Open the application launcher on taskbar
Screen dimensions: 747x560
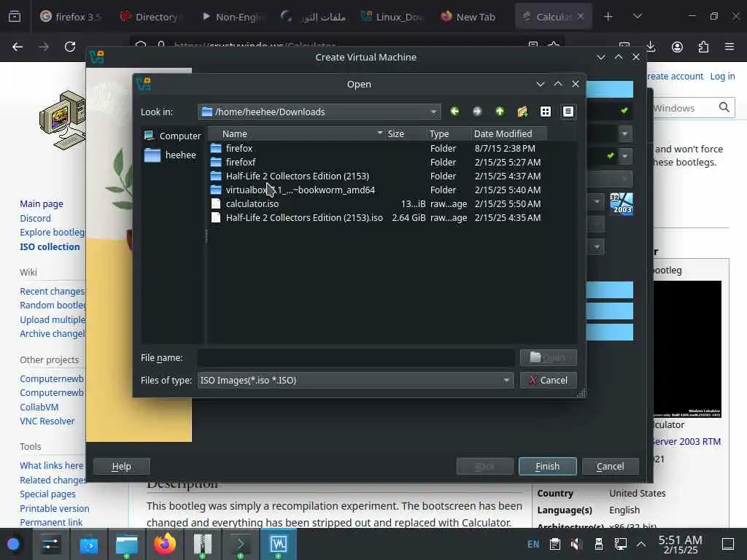pyautogui.click(x=13, y=544)
